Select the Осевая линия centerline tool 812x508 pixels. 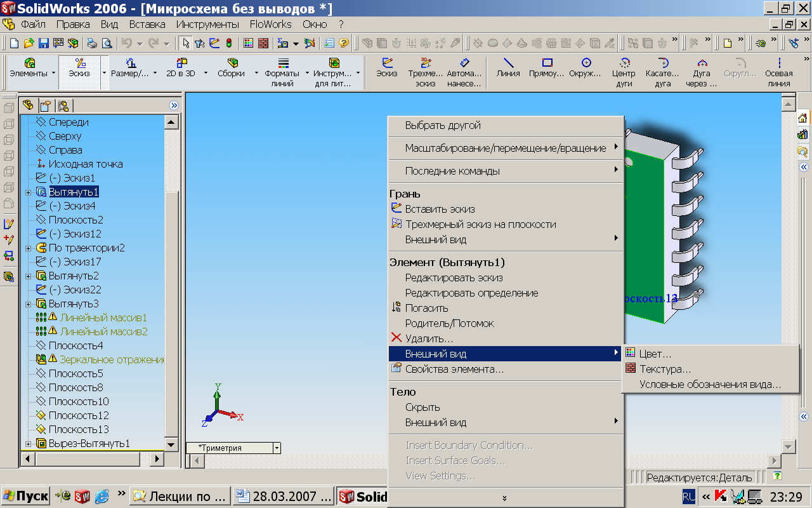[778, 72]
